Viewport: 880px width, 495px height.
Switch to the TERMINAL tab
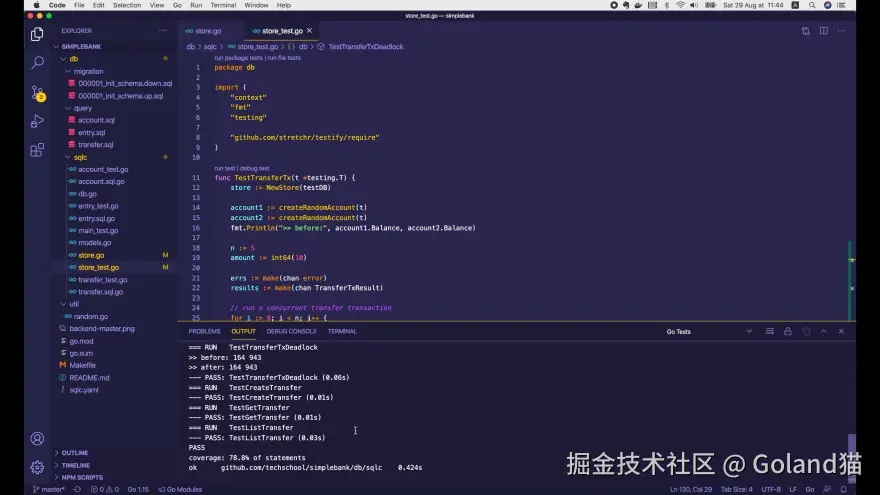tap(342, 332)
